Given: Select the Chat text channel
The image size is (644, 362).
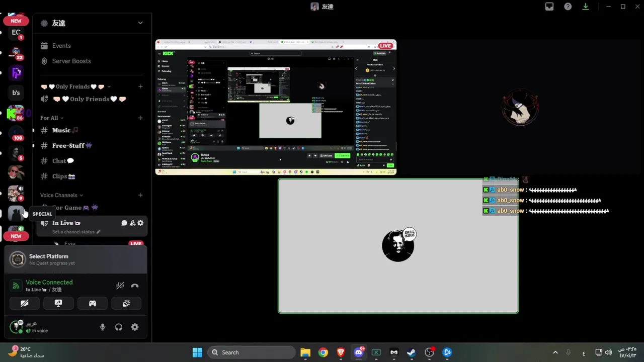Looking at the screenshot, I should coord(92,161).
